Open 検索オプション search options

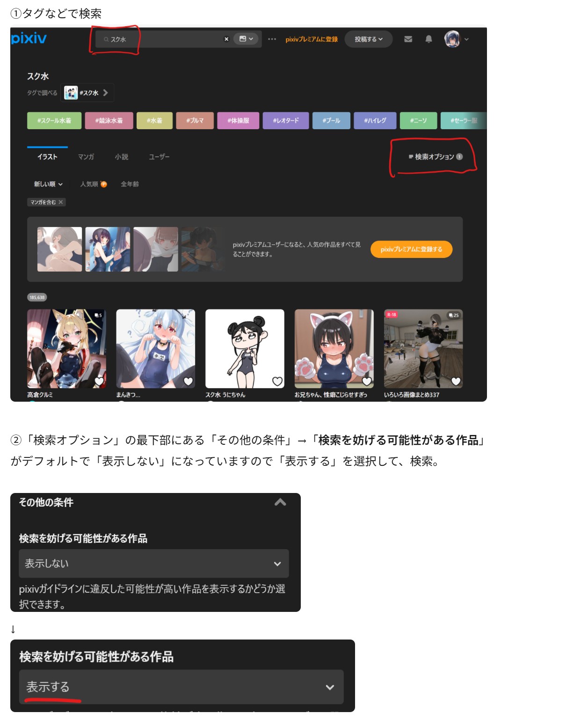(x=435, y=157)
